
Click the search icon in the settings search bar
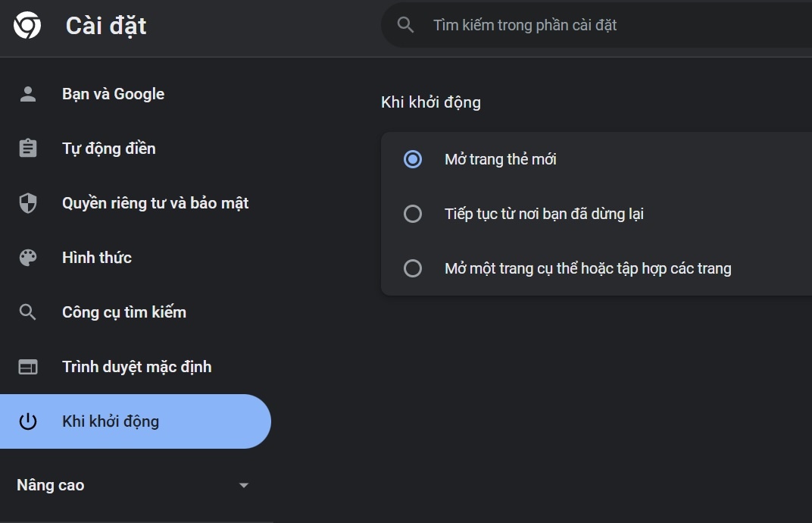(x=405, y=24)
